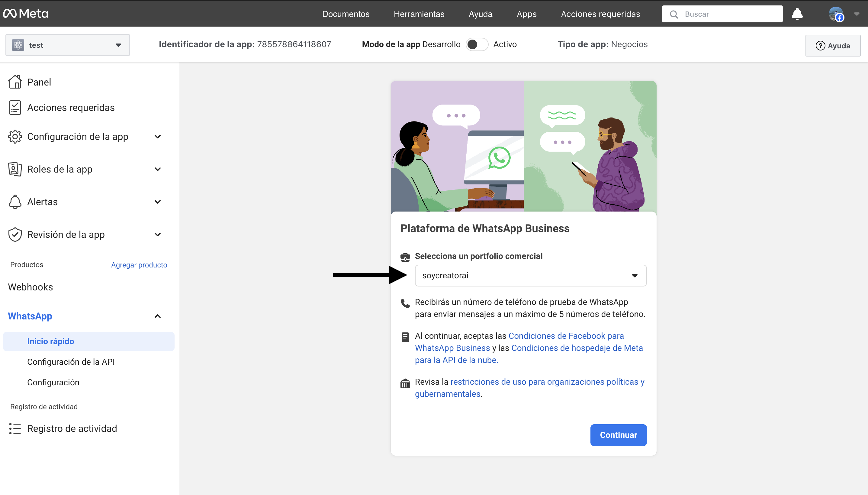Open Configuración de la API under WhatsApp
The image size is (868, 495).
point(71,362)
